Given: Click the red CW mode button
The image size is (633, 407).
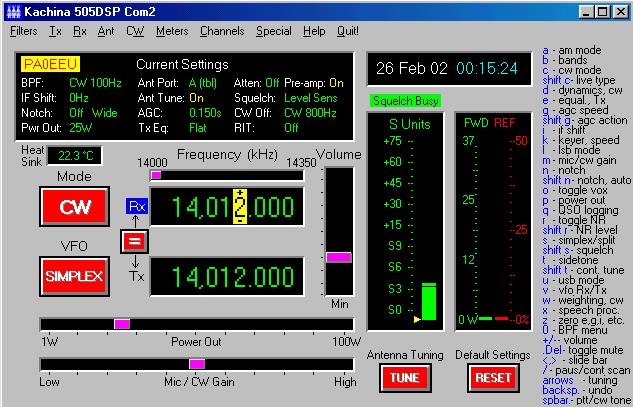Looking at the screenshot, I should (75, 207).
